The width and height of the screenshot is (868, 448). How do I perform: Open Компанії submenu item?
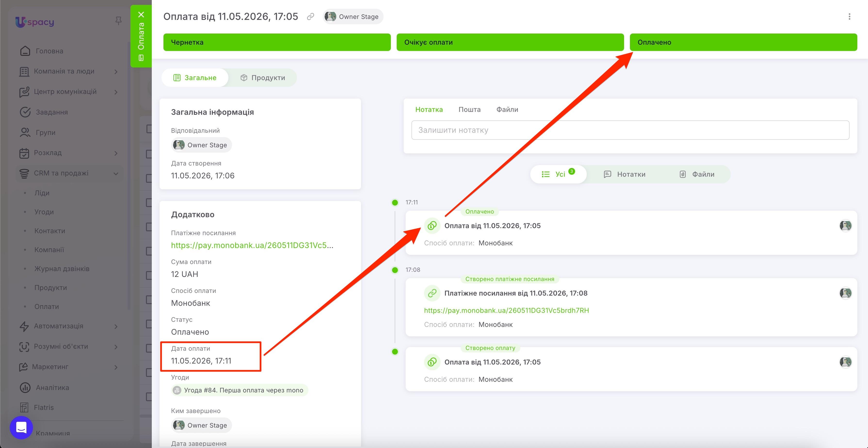(49, 250)
